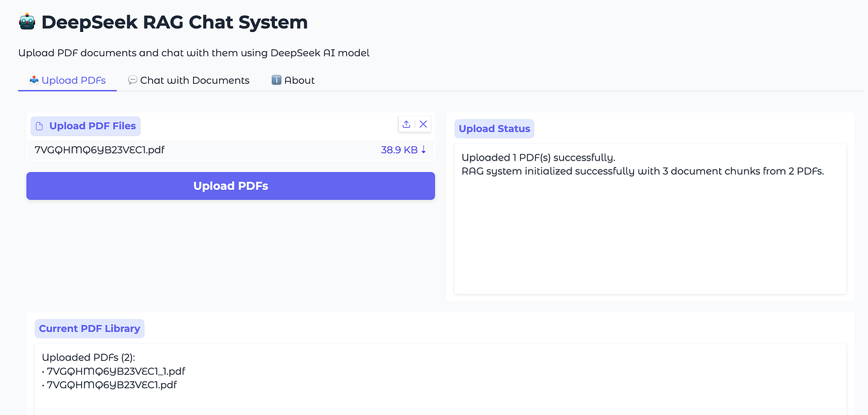Switch to the Chat with Documents tab
Image resolution: width=868 pixels, height=415 pixels.
point(194,80)
